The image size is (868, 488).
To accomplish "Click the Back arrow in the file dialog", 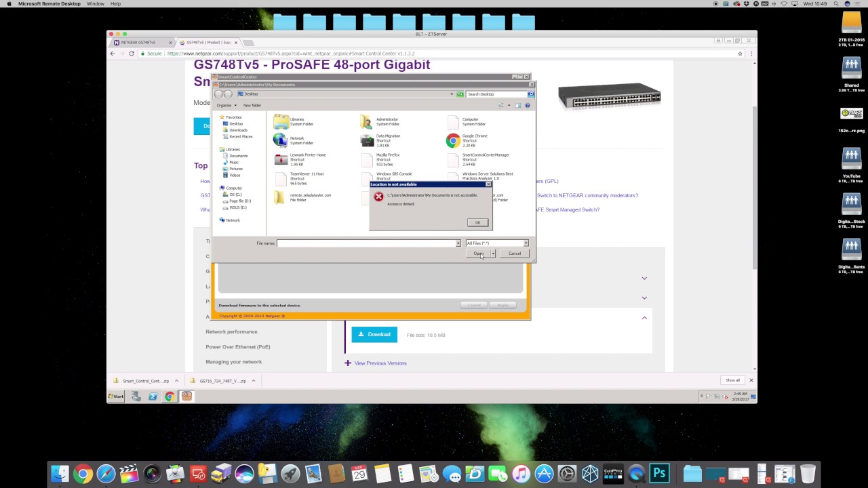I will (x=219, y=94).
